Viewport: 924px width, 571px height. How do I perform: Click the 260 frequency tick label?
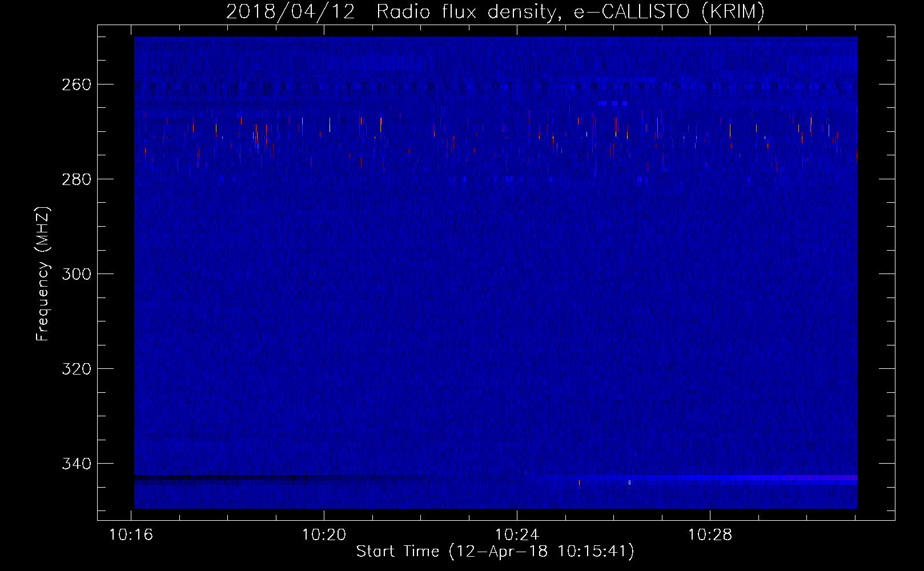click(x=77, y=85)
